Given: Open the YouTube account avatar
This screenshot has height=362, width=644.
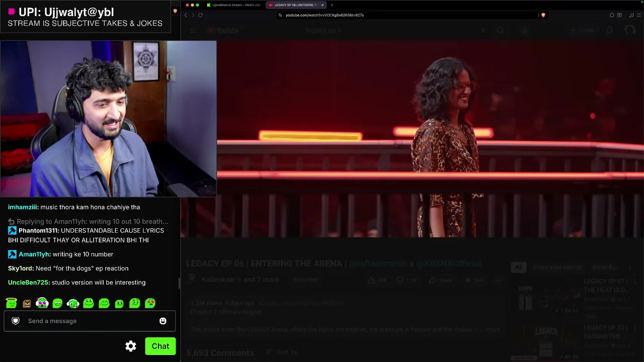Looking at the screenshot, I should pyautogui.click(x=629, y=31).
